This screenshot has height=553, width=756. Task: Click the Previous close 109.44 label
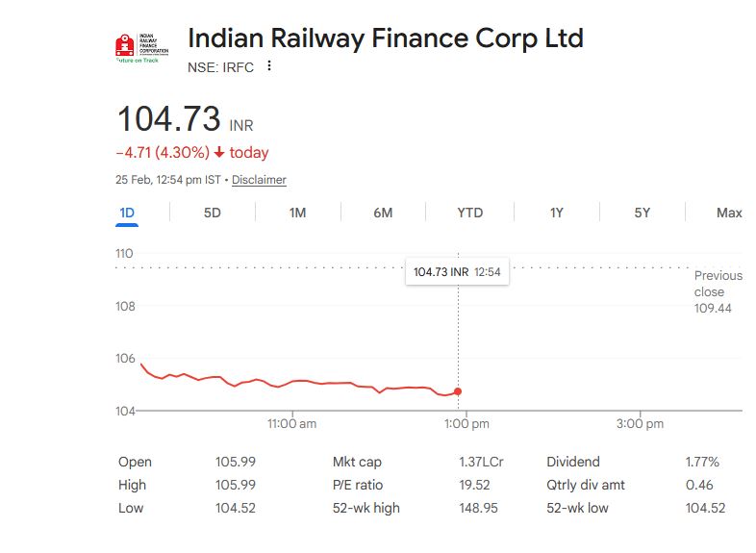[x=718, y=291]
